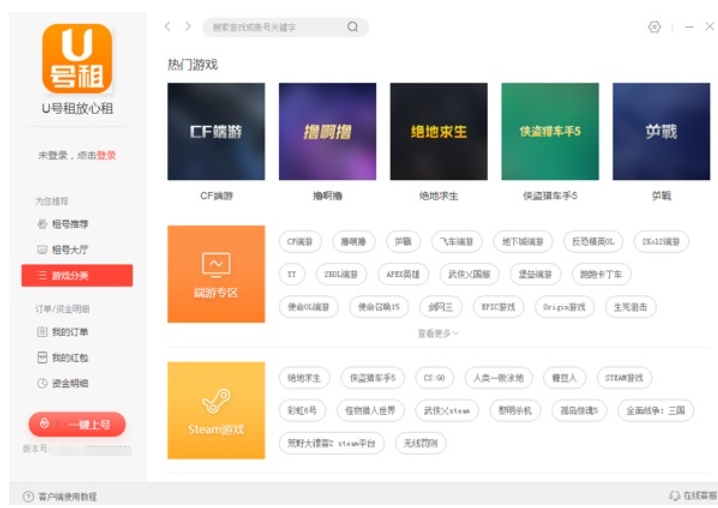The image size is (718, 508).
Task: Select the 游戏分类 sidebar item
Action: click(77, 275)
